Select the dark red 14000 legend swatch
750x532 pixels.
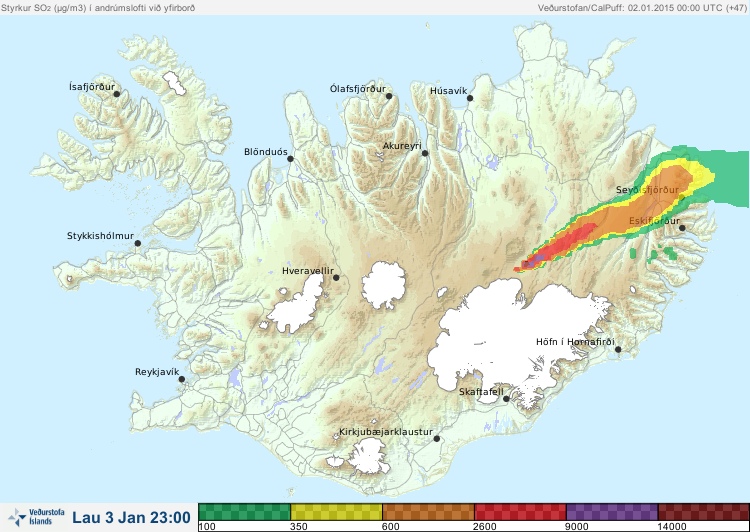click(x=704, y=512)
